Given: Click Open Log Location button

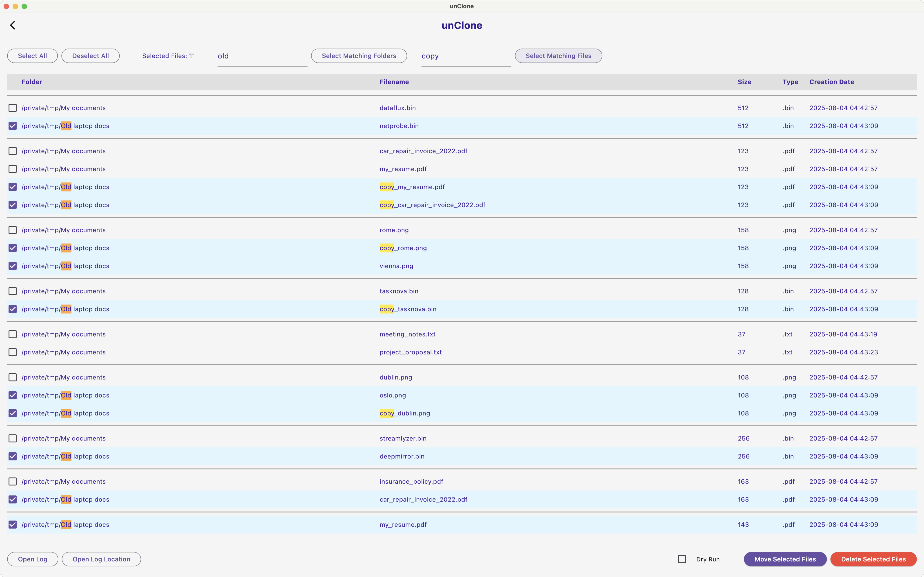Looking at the screenshot, I should click(101, 559).
